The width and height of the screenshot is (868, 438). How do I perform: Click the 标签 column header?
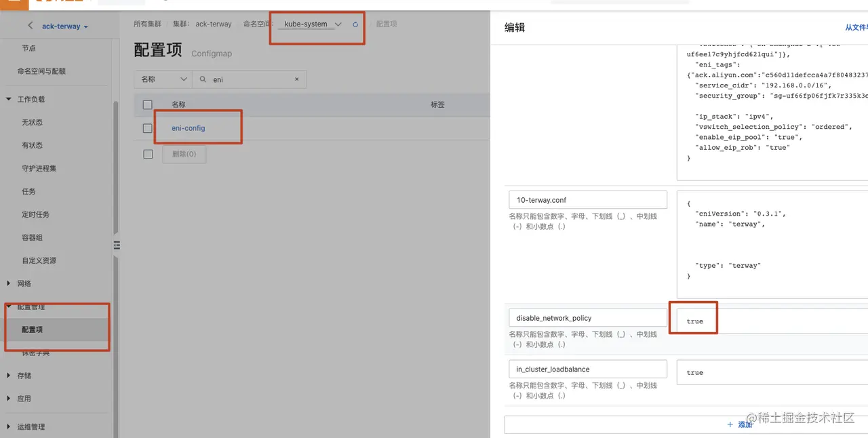437,104
